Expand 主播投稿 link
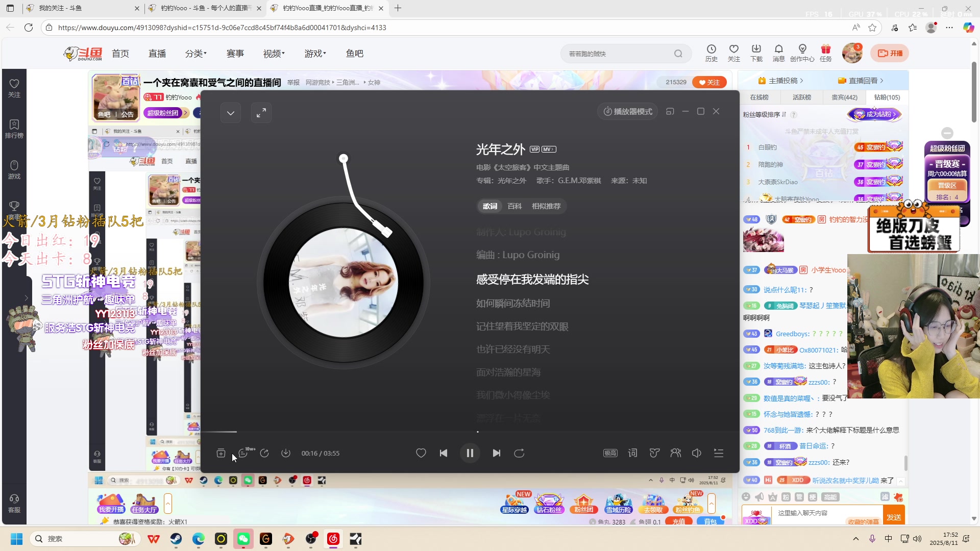Viewport: 980px width, 551px height. [781, 81]
